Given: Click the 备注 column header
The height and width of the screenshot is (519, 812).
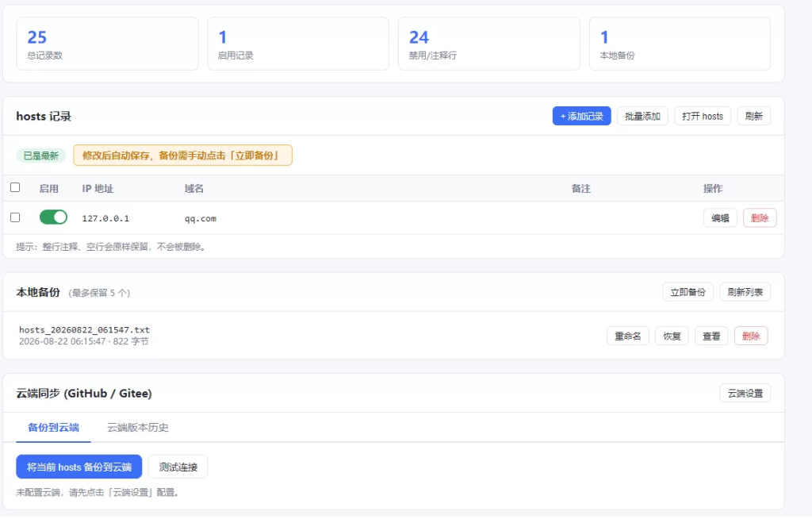Looking at the screenshot, I should pyautogui.click(x=580, y=189).
